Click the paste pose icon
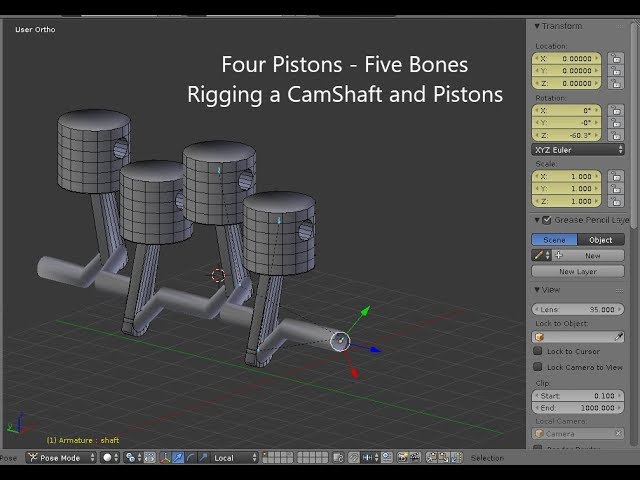 [444, 458]
